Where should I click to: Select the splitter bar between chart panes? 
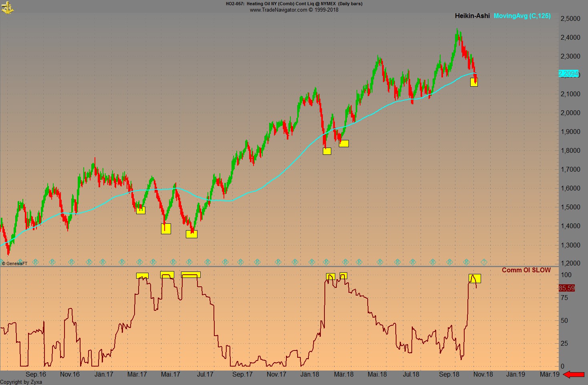pos(280,266)
